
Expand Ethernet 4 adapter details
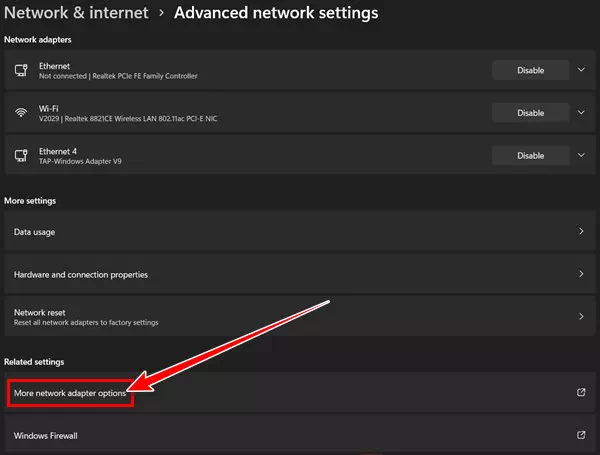point(582,155)
